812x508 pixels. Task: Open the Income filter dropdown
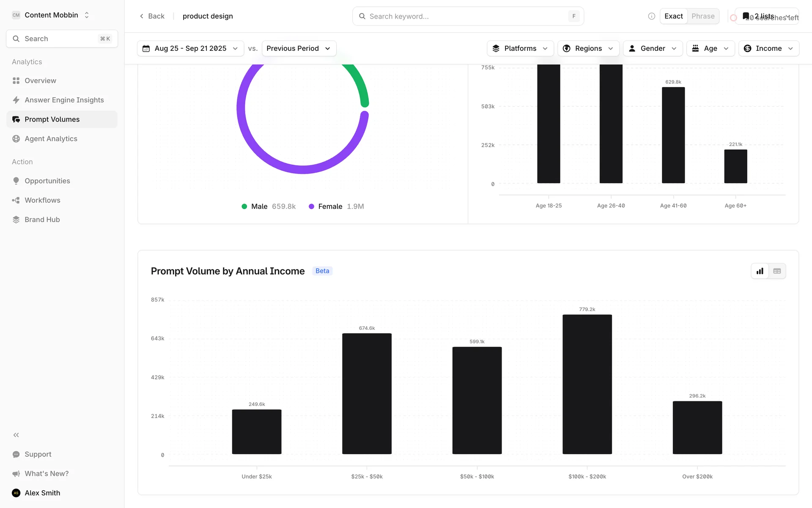pos(768,48)
